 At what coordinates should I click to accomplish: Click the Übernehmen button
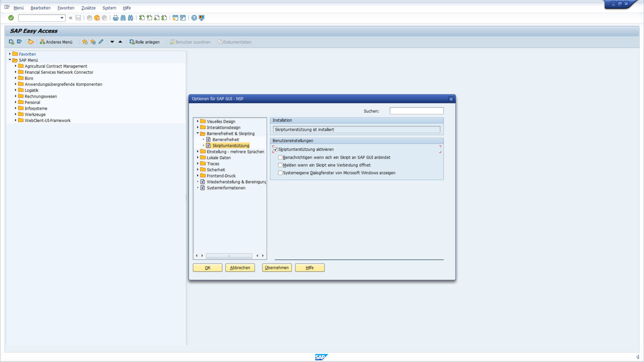(277, 267)
